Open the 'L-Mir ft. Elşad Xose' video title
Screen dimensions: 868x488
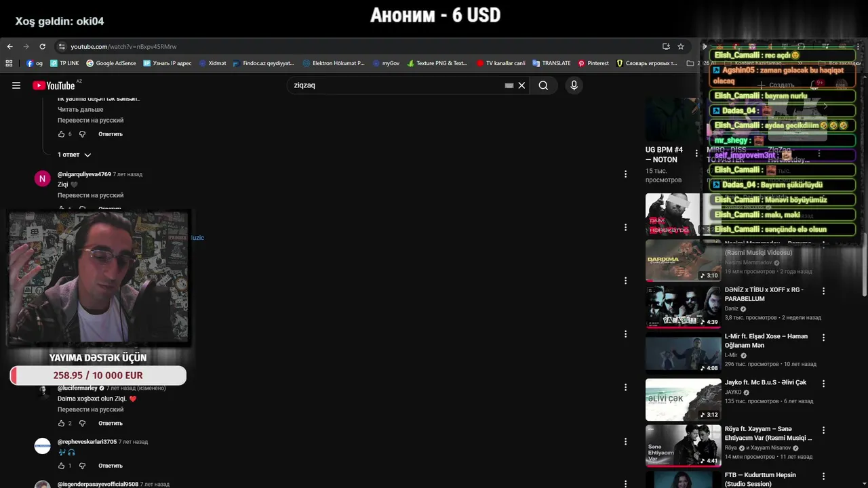pos(766,341)
